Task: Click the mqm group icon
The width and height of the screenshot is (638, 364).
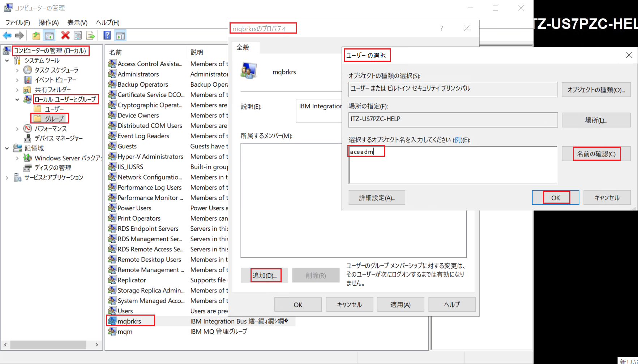Action: [x=112, y=331]
